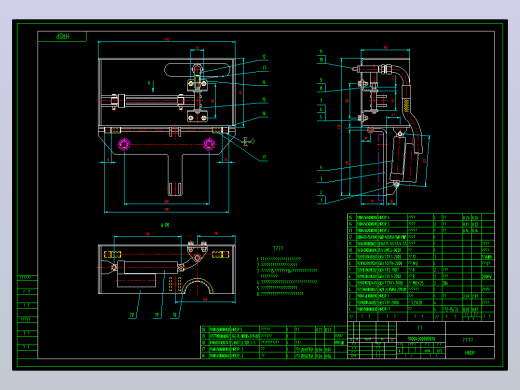Screen dimensions: 520x390
Task: Click the left magenta bolt hole
Action: point(124,144)
